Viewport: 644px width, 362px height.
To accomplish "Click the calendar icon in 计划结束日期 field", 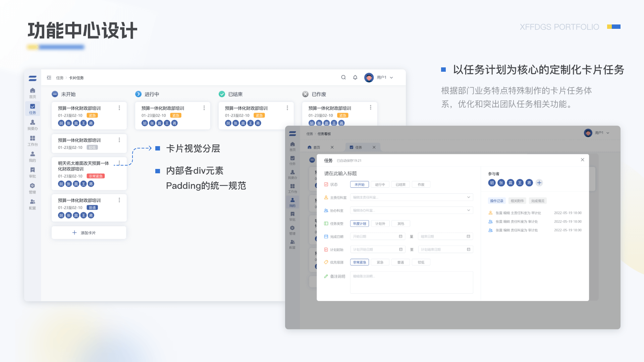I will coord(468,249).
